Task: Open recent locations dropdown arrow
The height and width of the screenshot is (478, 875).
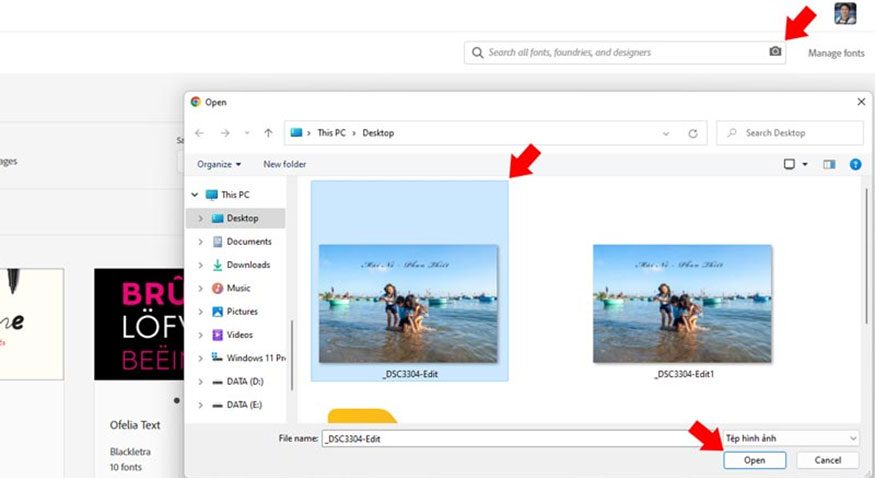Action: coord(247,133)
